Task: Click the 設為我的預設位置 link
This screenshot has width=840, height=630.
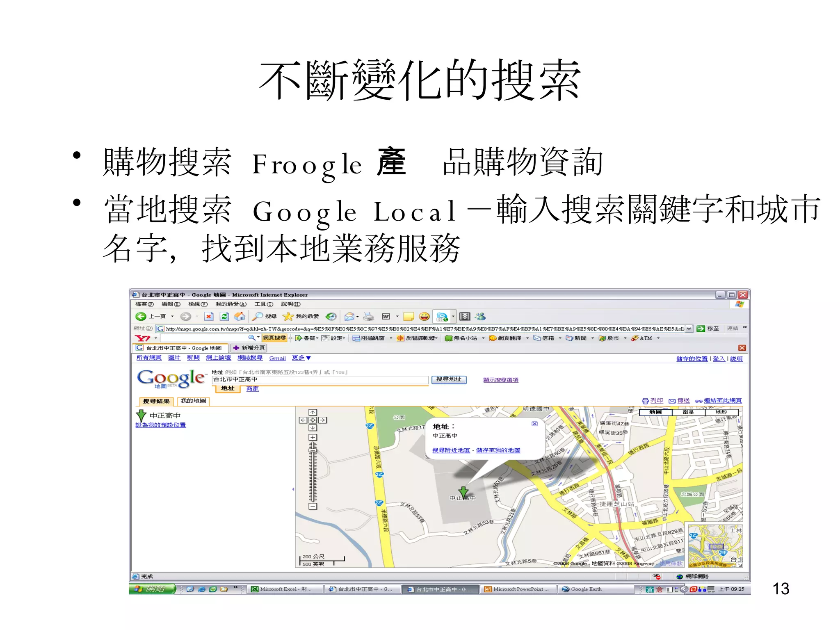Action: tap(161, 425)
